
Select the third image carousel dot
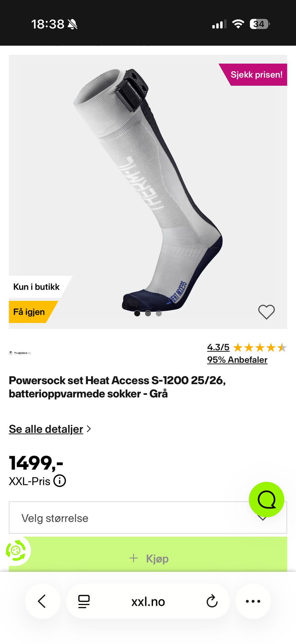point(159,314)
